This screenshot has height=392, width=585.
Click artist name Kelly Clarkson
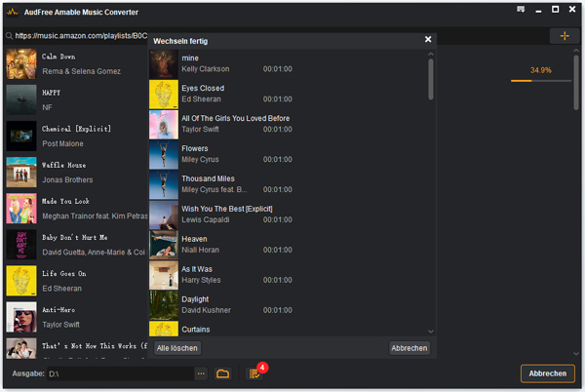206,69
